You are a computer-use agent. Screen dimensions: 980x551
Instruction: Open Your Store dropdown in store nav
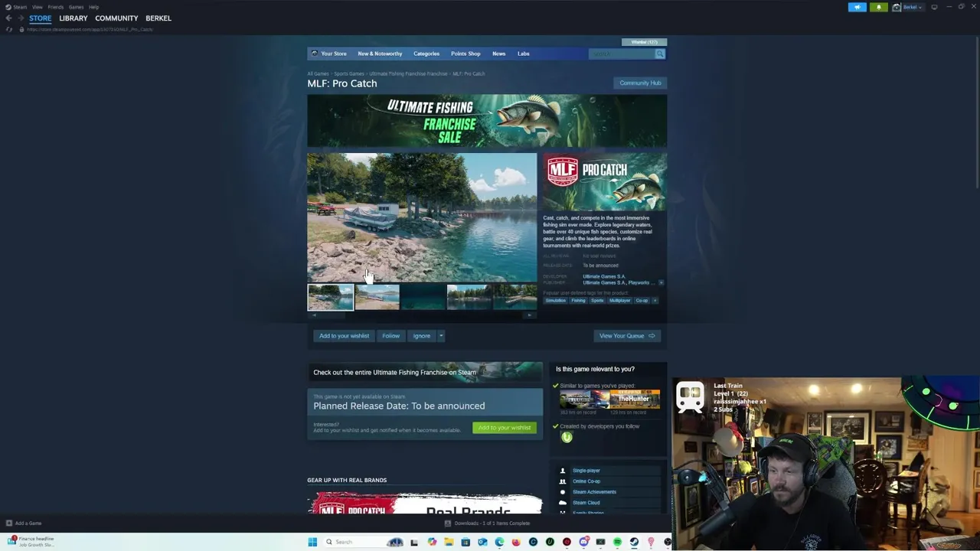[334, 54]
